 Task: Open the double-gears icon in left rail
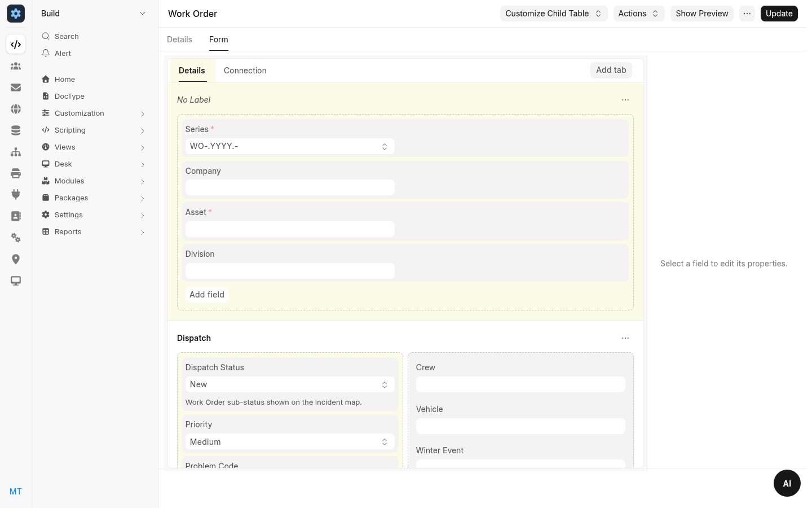(x=16, y=238)
